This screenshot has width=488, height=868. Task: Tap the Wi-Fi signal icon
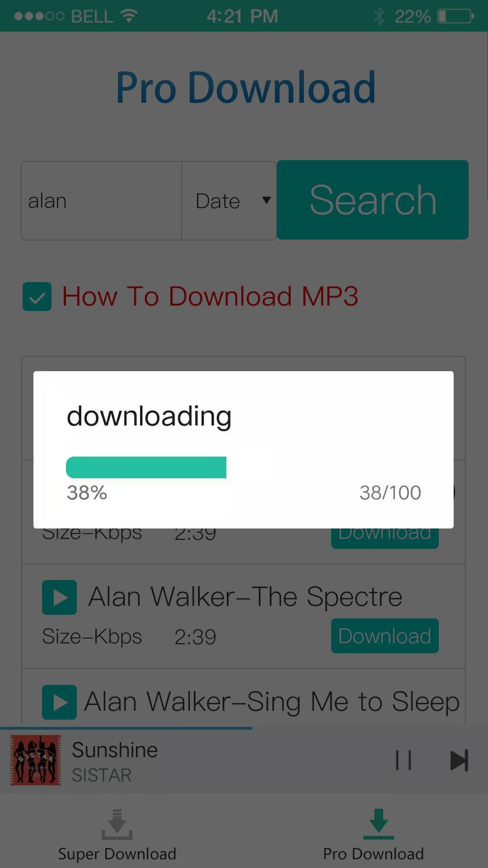(x=129, y=16)
